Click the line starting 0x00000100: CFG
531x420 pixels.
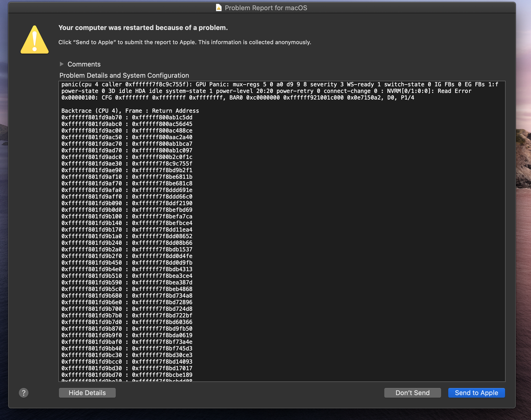(x=238, y=98)
